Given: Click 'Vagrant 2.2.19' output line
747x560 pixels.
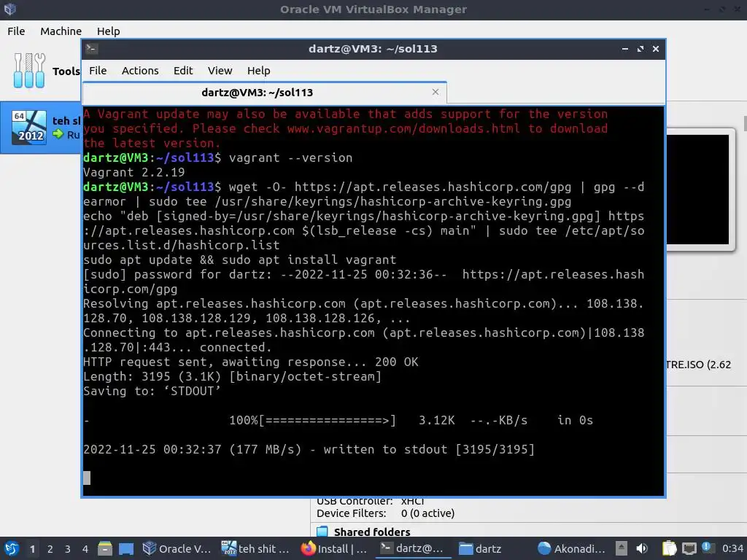Looking at the screenshot, I should 134,172.
